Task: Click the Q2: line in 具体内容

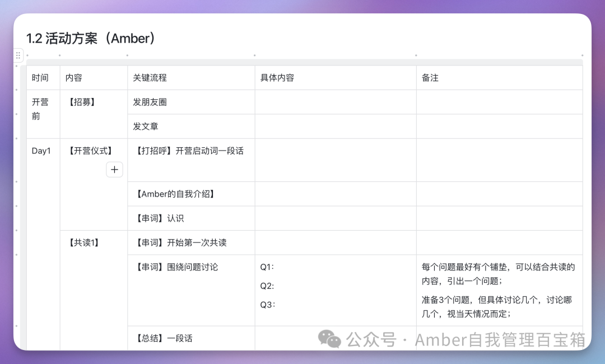Action: [267, 286]
